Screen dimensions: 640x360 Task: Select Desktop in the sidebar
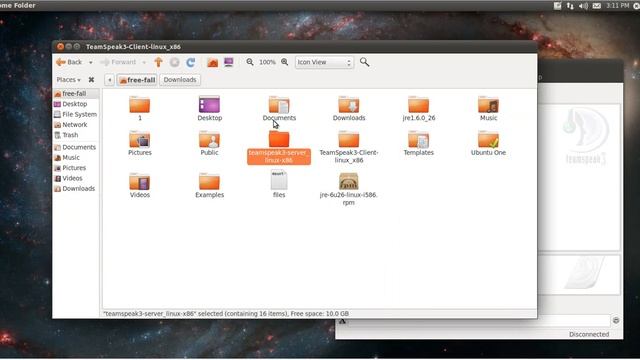(76, 104)
